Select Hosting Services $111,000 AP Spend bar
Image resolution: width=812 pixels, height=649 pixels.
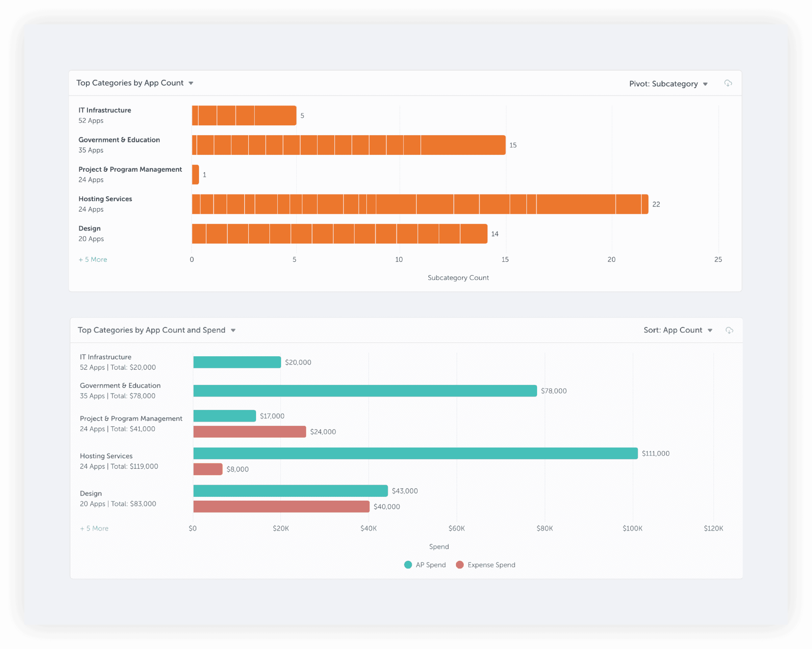click(415, 453)
